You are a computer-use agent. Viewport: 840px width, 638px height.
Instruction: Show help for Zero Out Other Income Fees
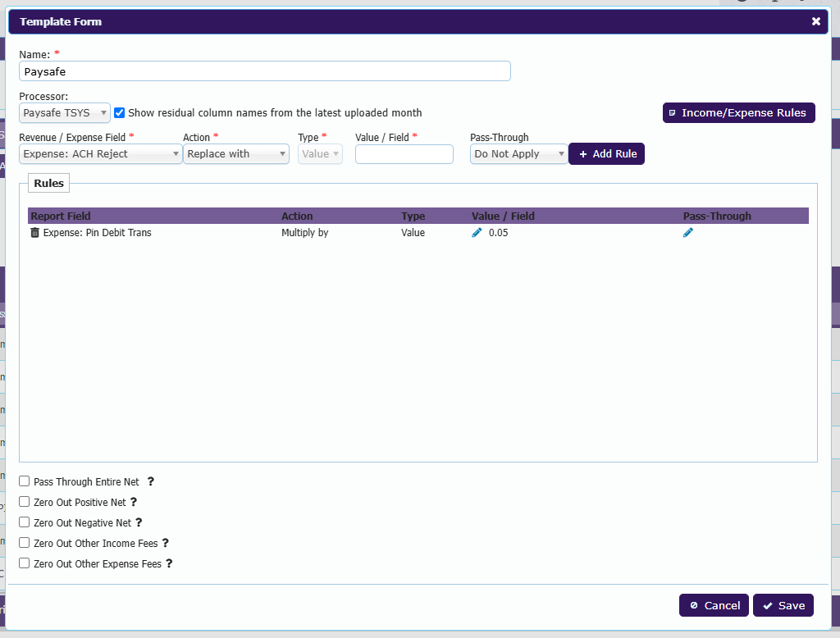[x=166, y=543]
